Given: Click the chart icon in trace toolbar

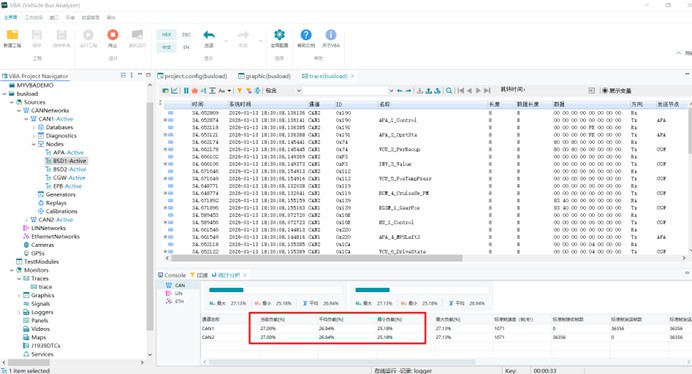Looking at the screenshot, I should point(174,91).
